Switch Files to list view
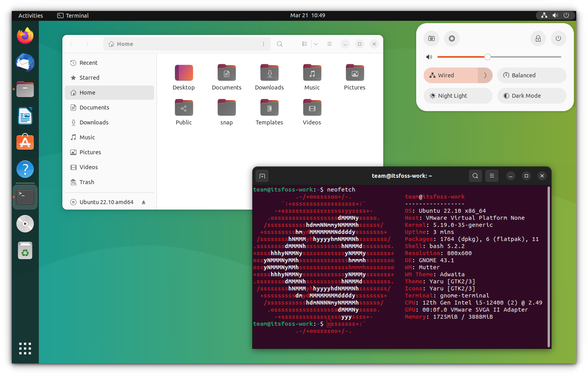This screenshot has height=376, width=588. coord(305,44)
